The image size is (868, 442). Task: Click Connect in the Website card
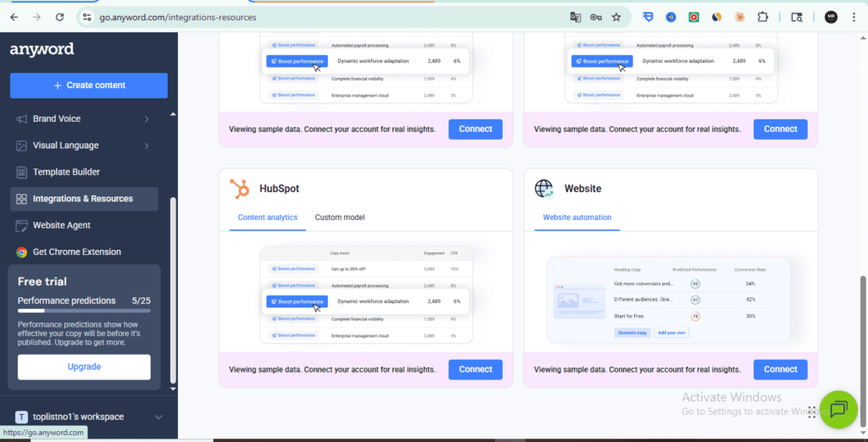(x=781, y=369)
